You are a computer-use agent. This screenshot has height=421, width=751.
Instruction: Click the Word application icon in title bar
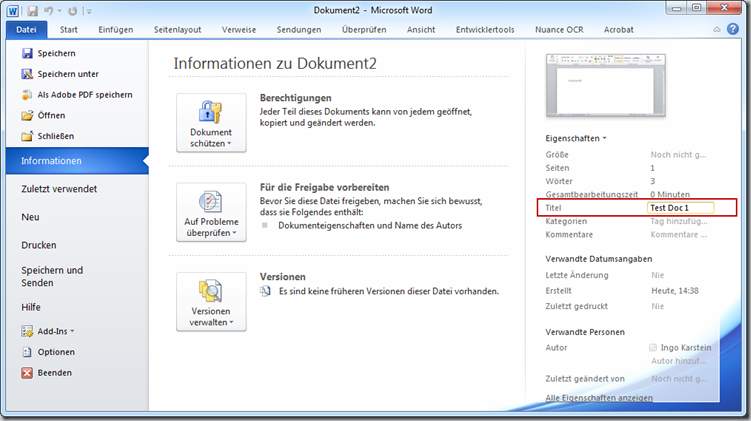click(x=12, y=11)
